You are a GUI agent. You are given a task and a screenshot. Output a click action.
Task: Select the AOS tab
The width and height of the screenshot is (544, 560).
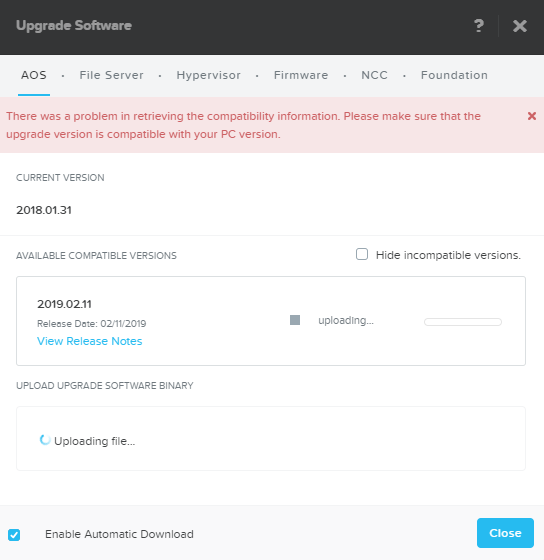click(x=34, y=75)
